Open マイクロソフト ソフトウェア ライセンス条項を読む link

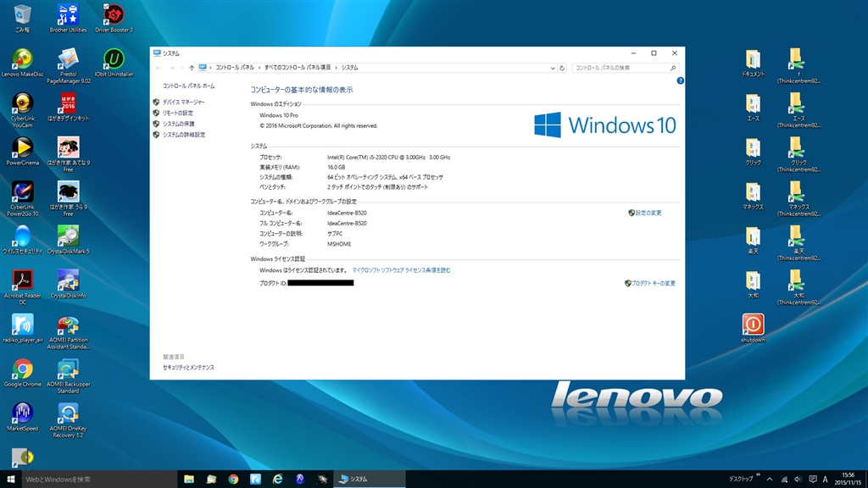click(401, 270)
